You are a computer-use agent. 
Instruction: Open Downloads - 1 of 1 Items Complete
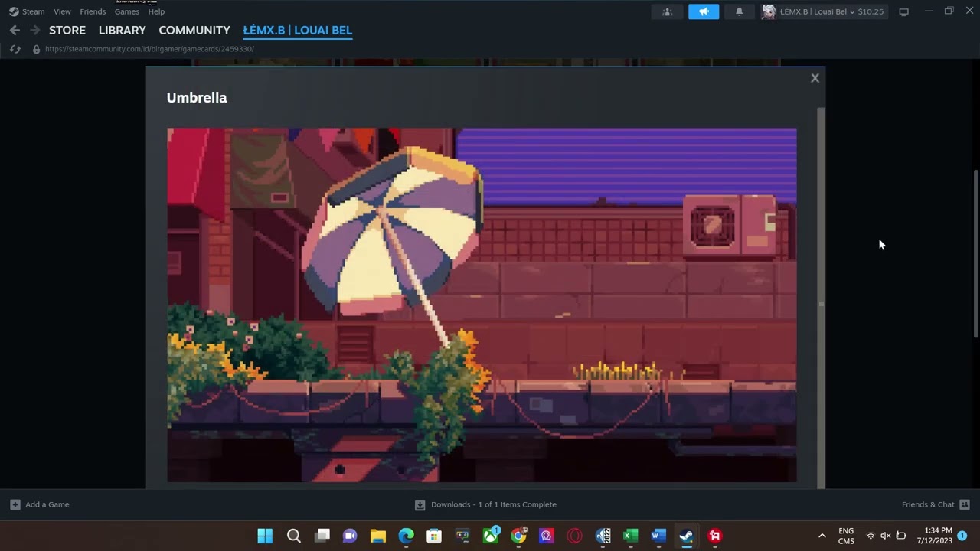click(x=485, y=504)
